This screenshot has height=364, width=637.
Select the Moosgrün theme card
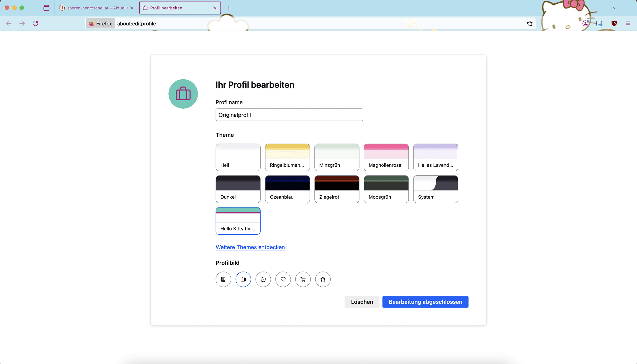coord(386,189)
